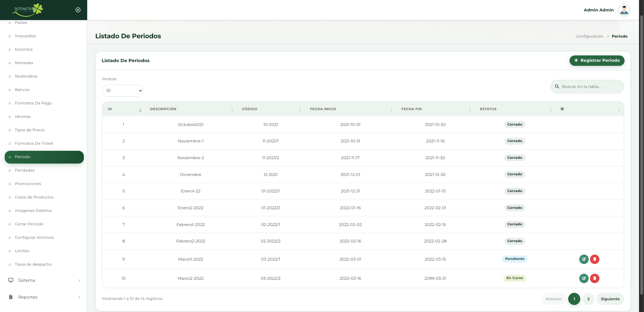Viewport: 644px width, 312px height.
Task: Edit the Marzo1-2022 period
Action: tap(584, 259)
